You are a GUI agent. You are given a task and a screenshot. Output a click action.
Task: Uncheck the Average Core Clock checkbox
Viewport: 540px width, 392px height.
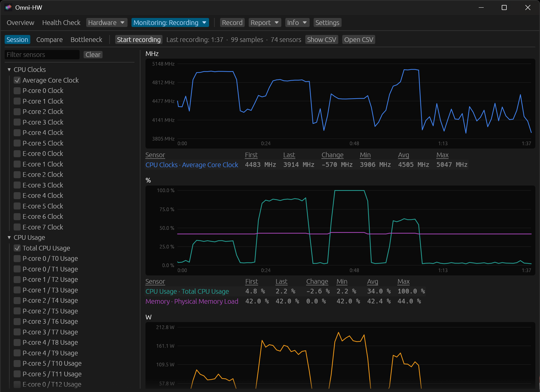pos(17,80)
